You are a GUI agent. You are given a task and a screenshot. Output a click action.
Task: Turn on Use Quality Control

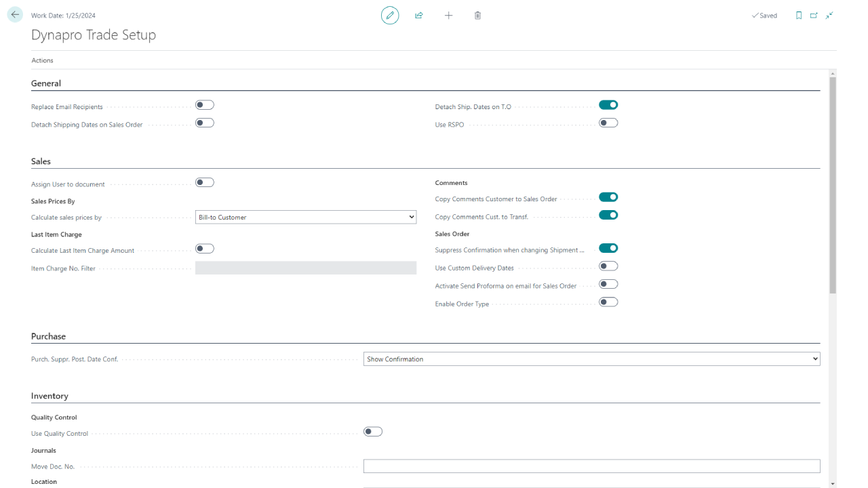[373, 432]
